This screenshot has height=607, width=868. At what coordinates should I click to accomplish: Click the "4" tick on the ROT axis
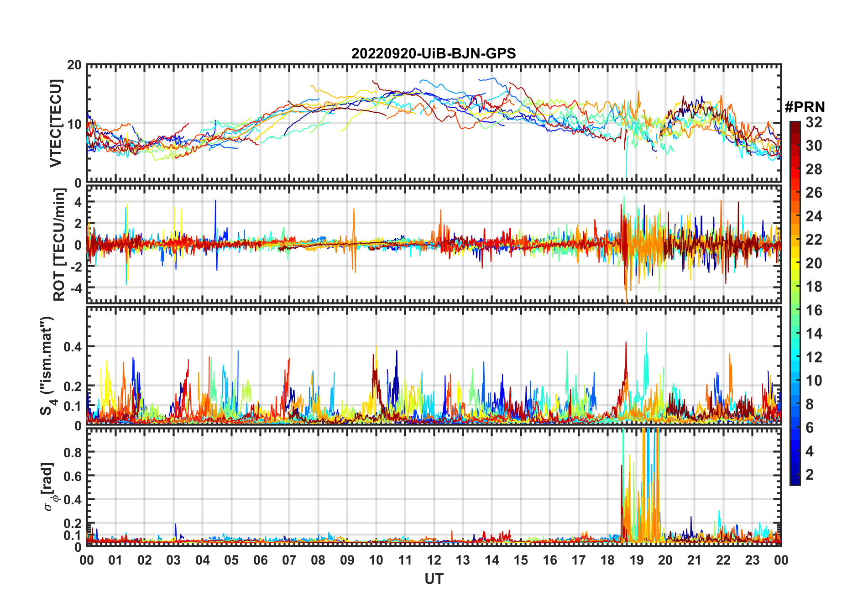tap(78, 202)
